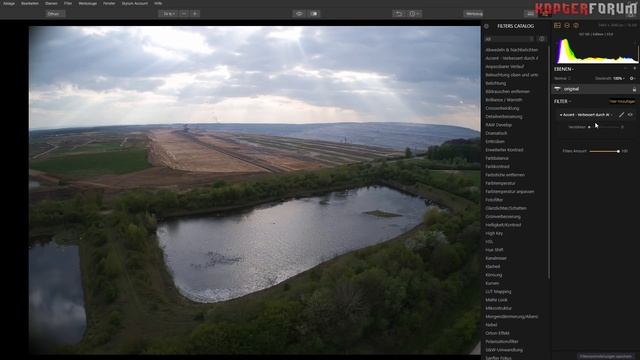Select Detailverbesserung filter

pyautogui.click(x=504, y=117)
